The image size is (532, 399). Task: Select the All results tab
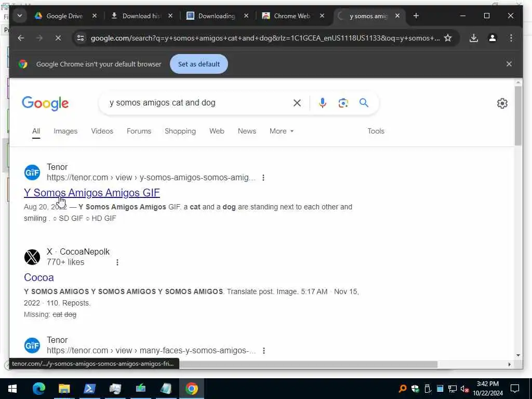click(x=36, y=131)
